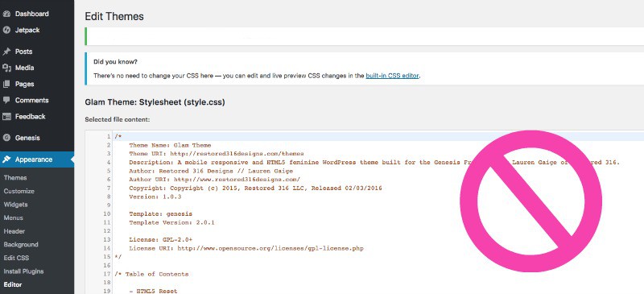Screen dimensions: 644x294
Task: Open the Dashboard menu item
Action: click(x=31, y=14)
